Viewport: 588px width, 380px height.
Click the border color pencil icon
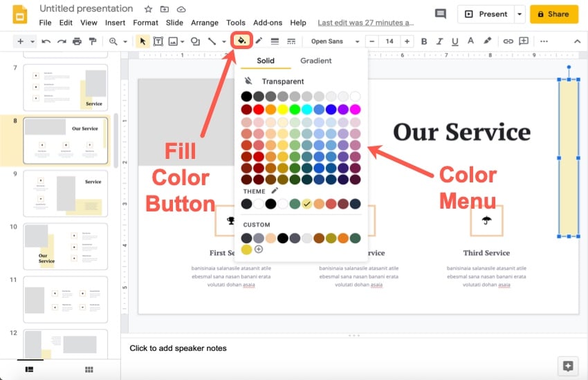click(259, 41)
